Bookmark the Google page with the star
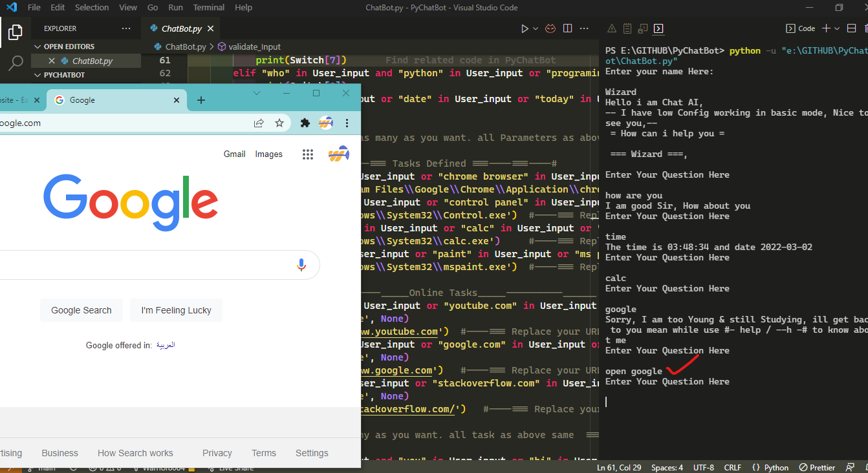 point(279,122)
